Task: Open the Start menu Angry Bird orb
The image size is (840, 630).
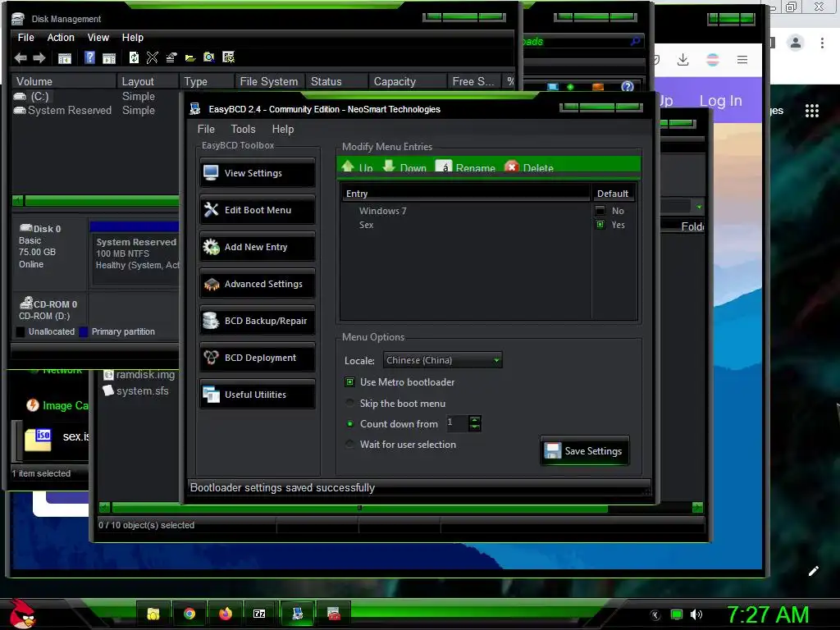Action: (x=22, y=614)
